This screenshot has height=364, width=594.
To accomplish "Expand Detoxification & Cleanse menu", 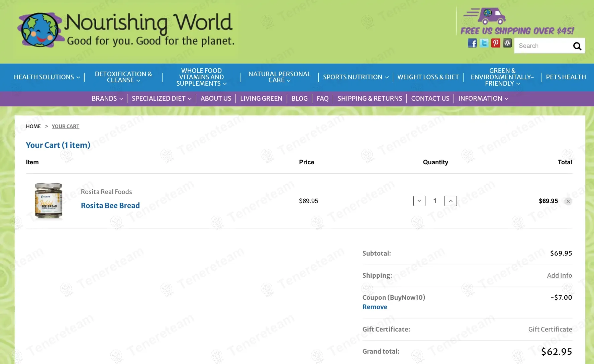I will (x=123, y=77).
